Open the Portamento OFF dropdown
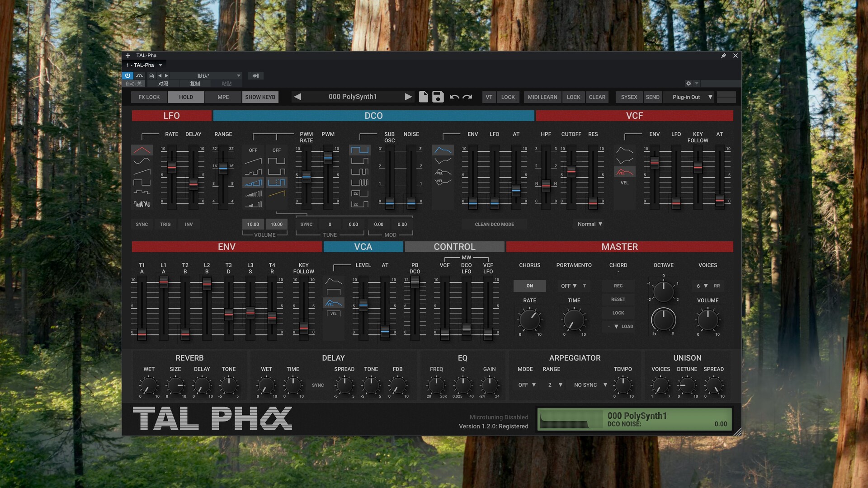Screen dimensions: 868x488 569,286
